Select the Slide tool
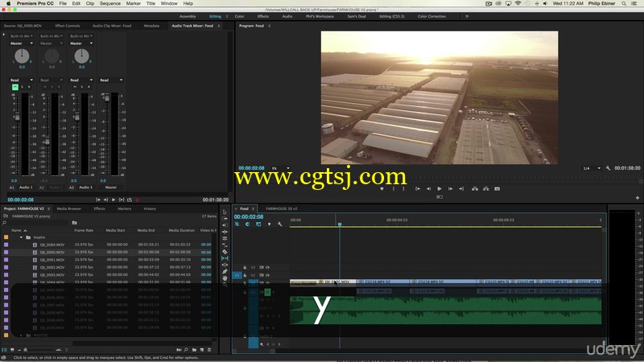 pos(225,265)
